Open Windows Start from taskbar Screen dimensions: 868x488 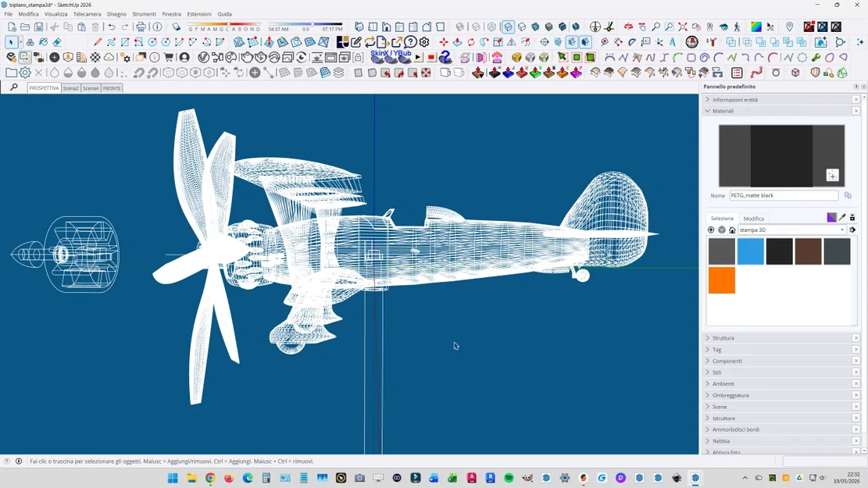tap(172, 478)
